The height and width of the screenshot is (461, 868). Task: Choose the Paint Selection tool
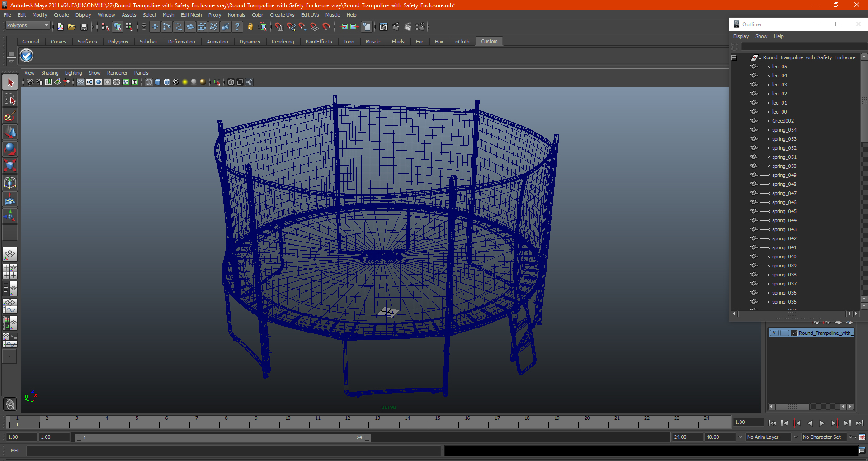[x=10, y=116]
